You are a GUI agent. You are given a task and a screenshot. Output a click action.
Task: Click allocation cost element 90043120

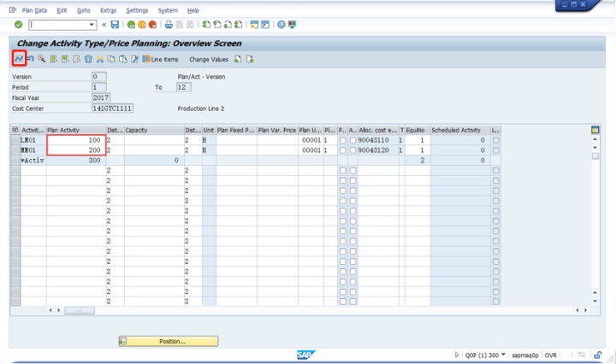[377, 150]
